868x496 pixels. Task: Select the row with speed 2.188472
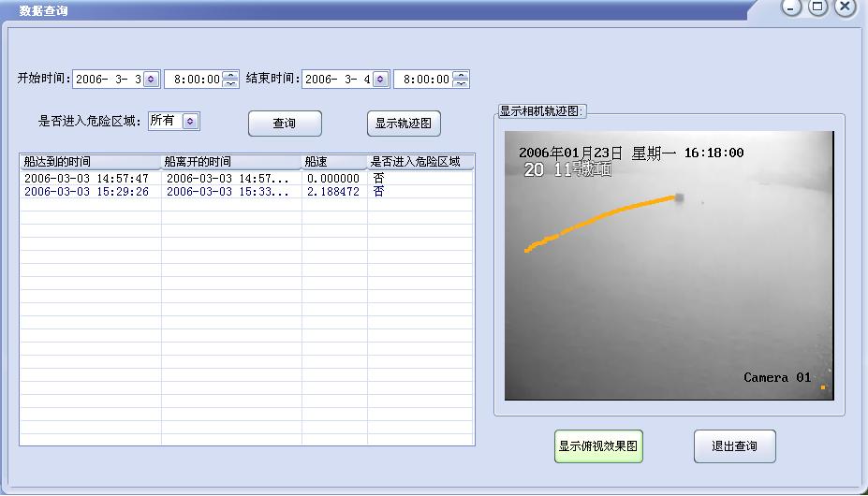(x=332, y=192)
